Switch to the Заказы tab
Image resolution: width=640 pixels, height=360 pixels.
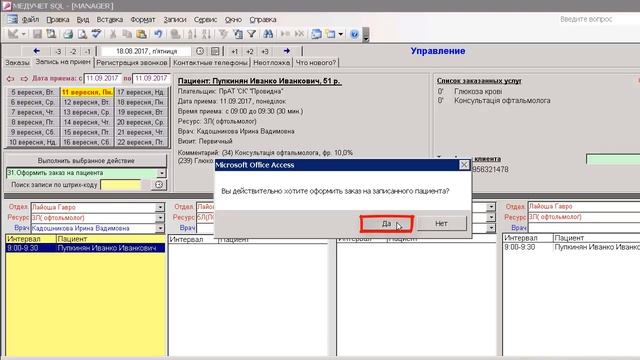[x=17, y=62]
